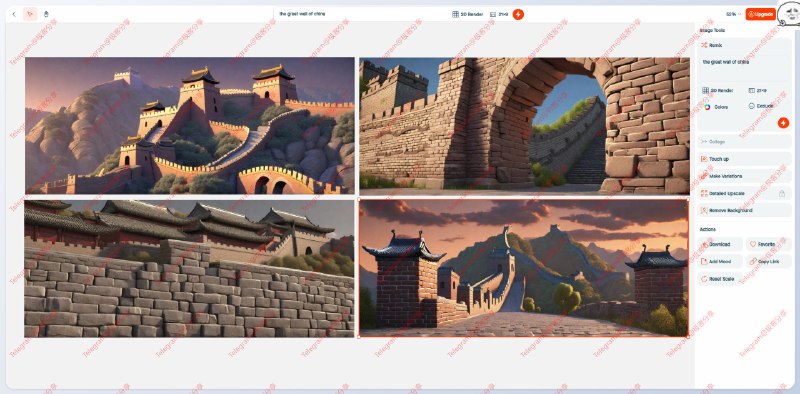This screenshot has height=394, width=800.
Task: Select the Collage option
Action: (x=744, y=141)
